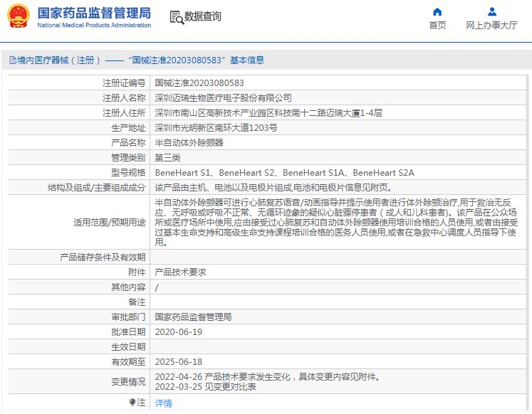Screen dimensions: 532x414
Task: Click 注册人住所 address value
Action: click(x=268, y=113)
